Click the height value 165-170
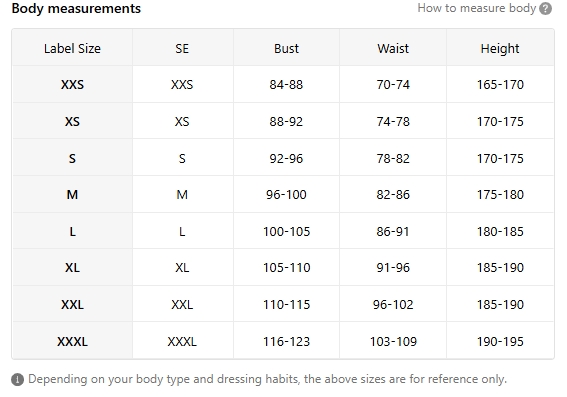This screenshot has width=567, height=397. coord(500,85)
